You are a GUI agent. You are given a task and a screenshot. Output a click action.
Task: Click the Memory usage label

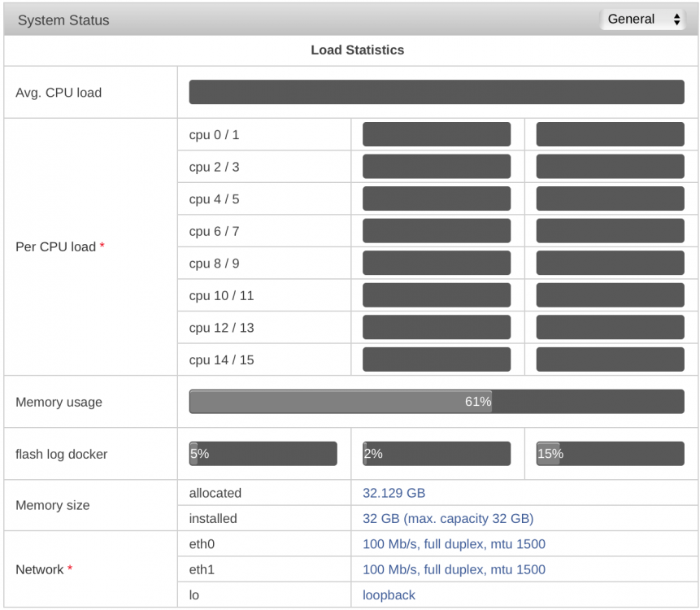[59, 402]
